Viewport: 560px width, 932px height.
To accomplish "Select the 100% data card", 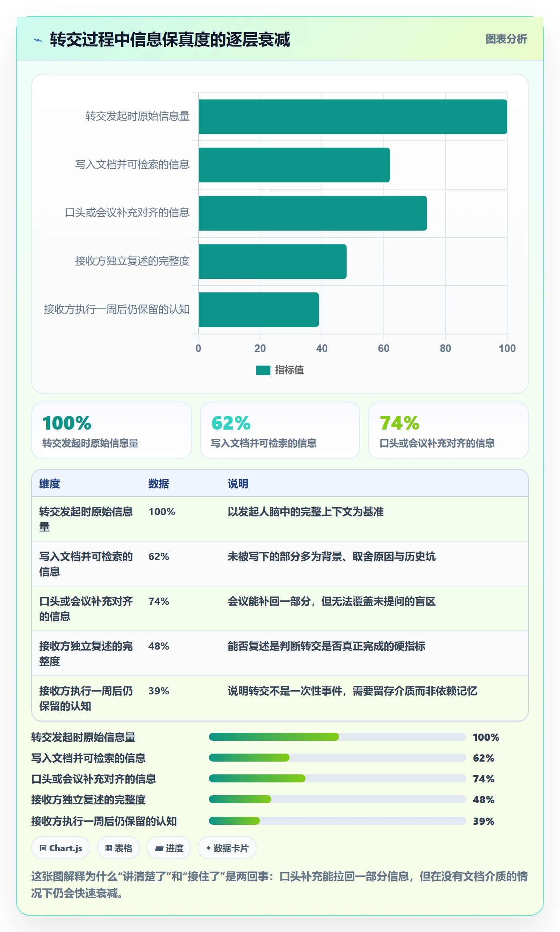I will 112,430.
